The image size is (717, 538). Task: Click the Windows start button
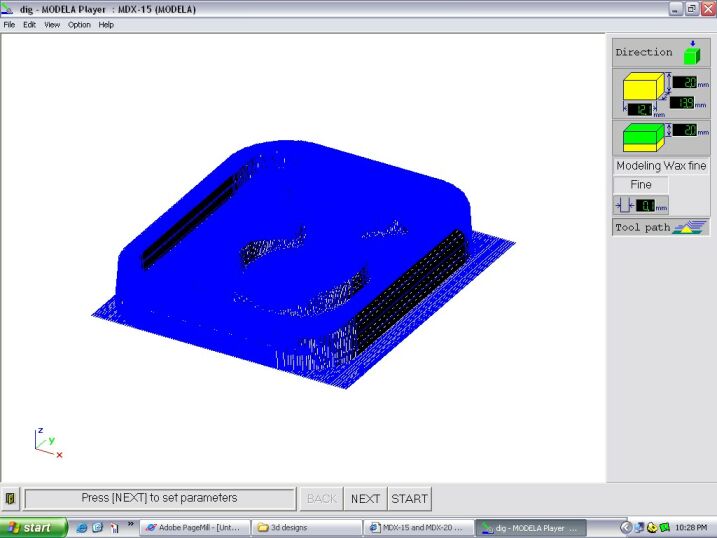pos(33,527)
